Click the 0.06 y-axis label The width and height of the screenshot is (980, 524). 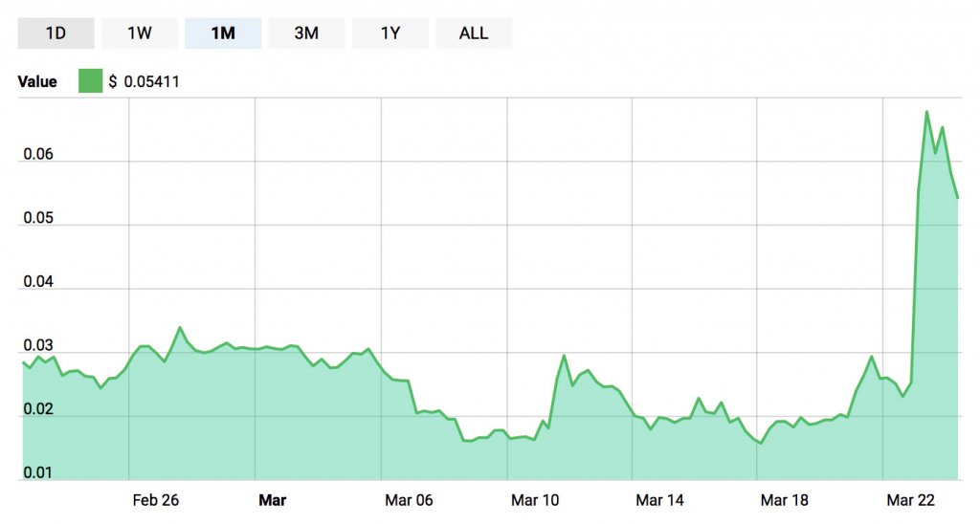point(38,154)
